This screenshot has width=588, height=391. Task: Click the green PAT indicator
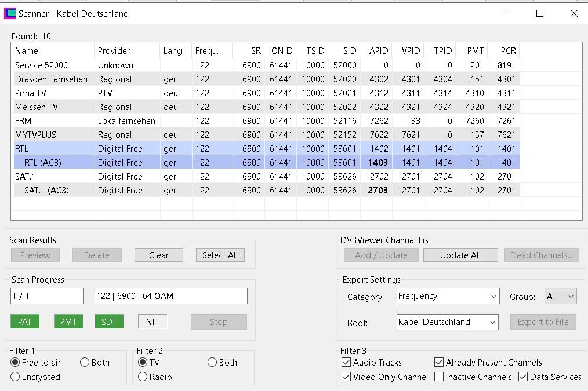pos(25,321)
